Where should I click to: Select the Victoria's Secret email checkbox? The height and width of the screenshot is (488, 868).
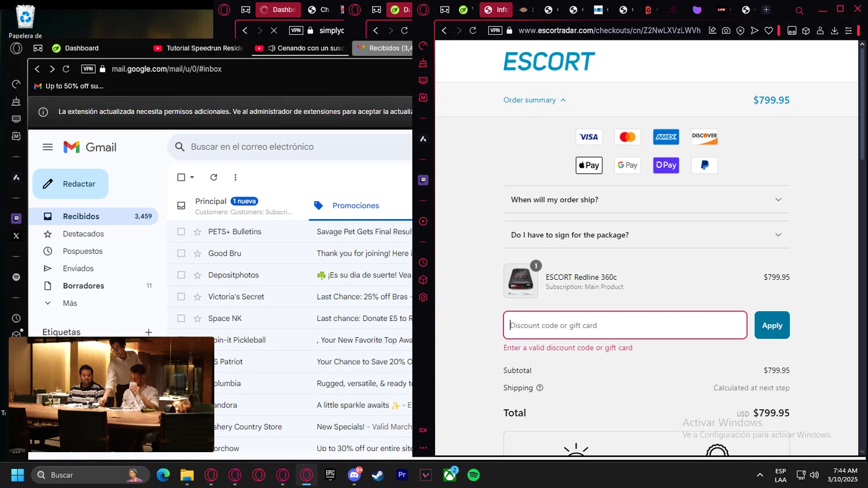click(181, 297)
